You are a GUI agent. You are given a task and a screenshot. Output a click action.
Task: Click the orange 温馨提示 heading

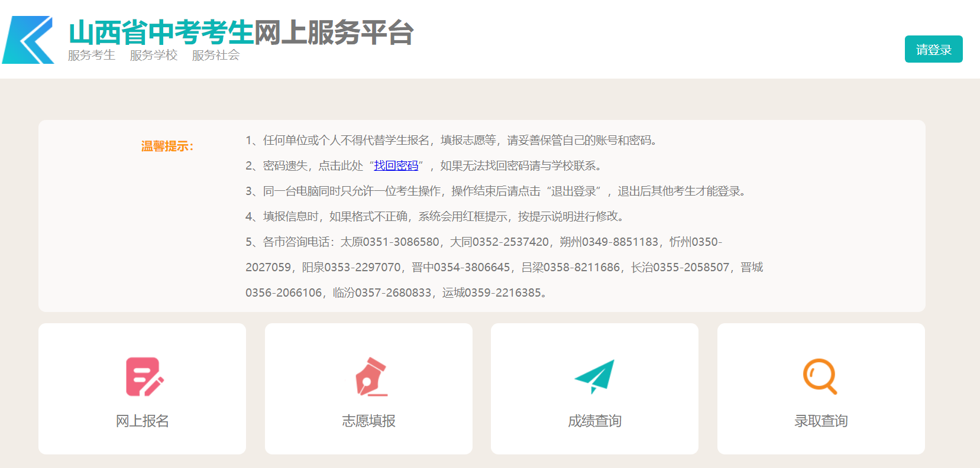click(x=167, y=146)
